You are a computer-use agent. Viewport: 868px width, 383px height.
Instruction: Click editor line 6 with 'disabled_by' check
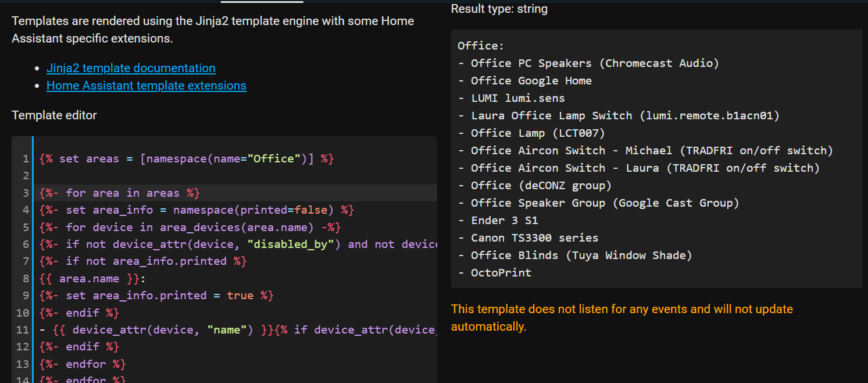pyautogui.click(x=238, y=244)
